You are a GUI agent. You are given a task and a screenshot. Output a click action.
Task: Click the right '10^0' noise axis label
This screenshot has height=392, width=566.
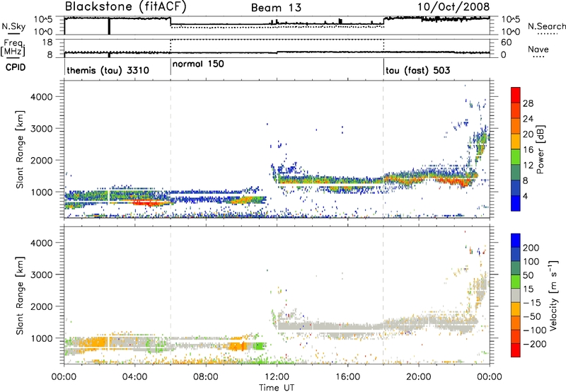point(511,32)
